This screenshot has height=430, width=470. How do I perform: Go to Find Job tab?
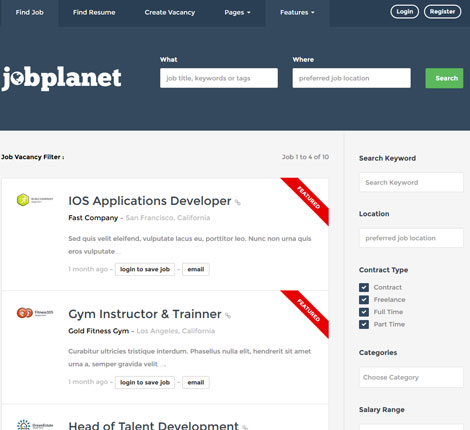click(x=29, y=13)
